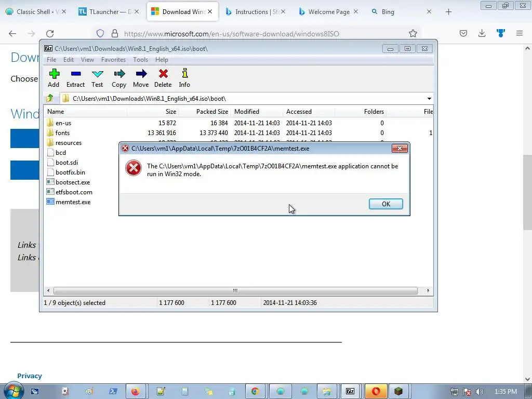
Task: Click the Firefox URL address bar
Action: 258,34
